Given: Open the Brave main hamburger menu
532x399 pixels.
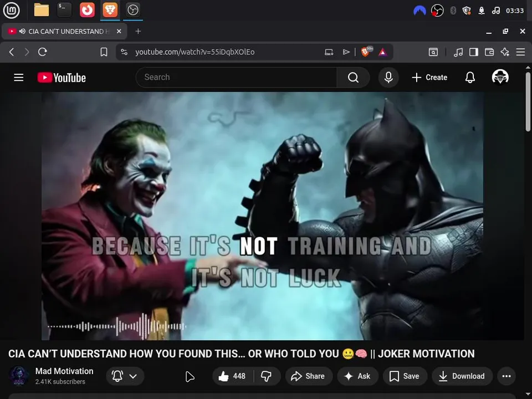Looking at the screenshot, I should point(520,52).
